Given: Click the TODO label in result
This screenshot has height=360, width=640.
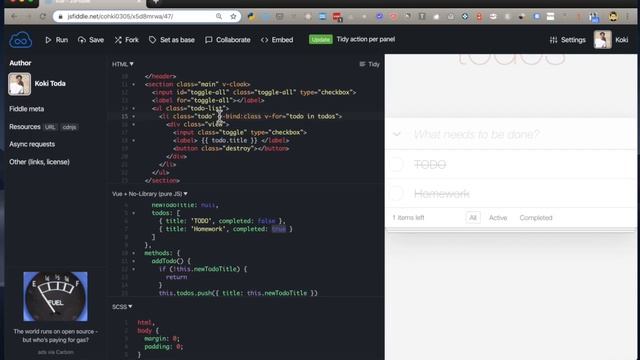Looking at the screenshot, I should (430, 164).
